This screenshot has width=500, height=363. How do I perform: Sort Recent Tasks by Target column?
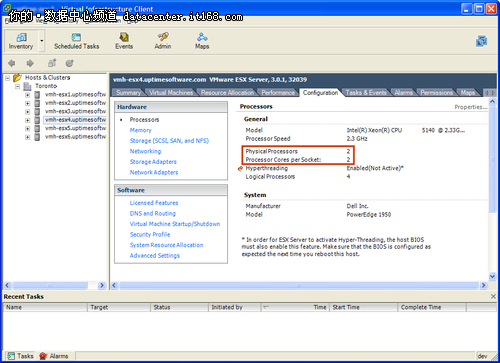click(119, 307)
